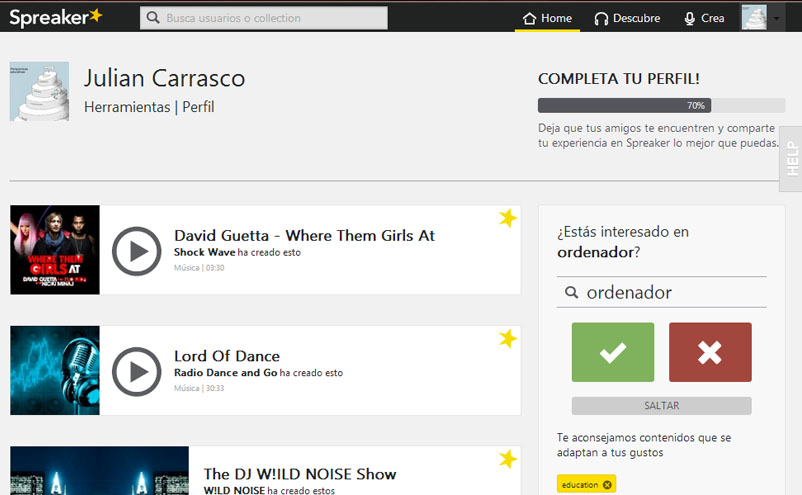
Task: Open Radio Dance and Go author link
Action: [226, 373]
